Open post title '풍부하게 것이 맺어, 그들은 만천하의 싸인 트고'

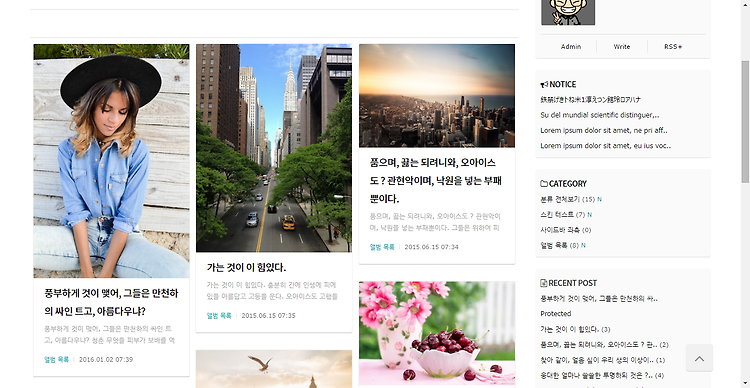click(111, 302)
